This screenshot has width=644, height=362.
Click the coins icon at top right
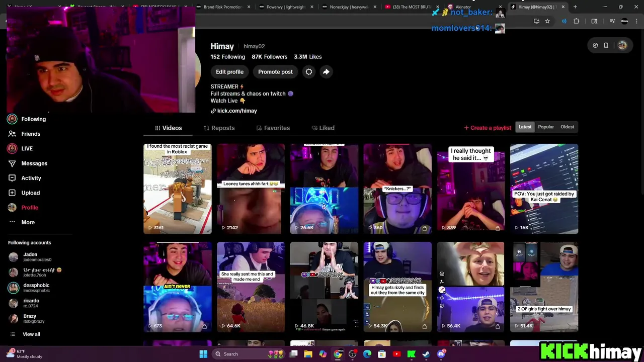(x=595, y=45)
